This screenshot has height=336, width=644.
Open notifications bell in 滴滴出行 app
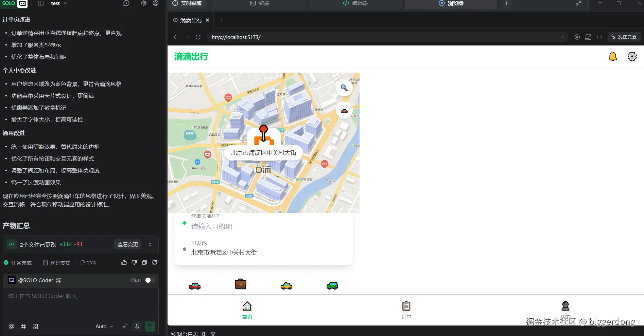pos(613,56)
